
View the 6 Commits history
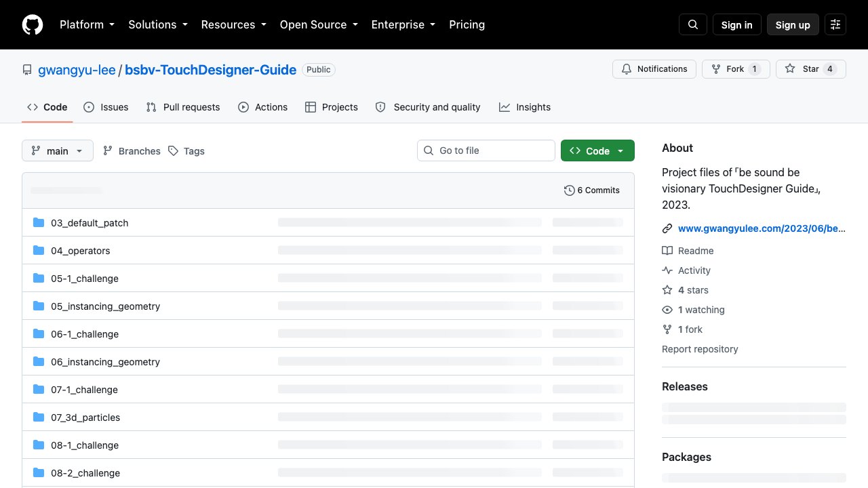click(x=592, y=190)
